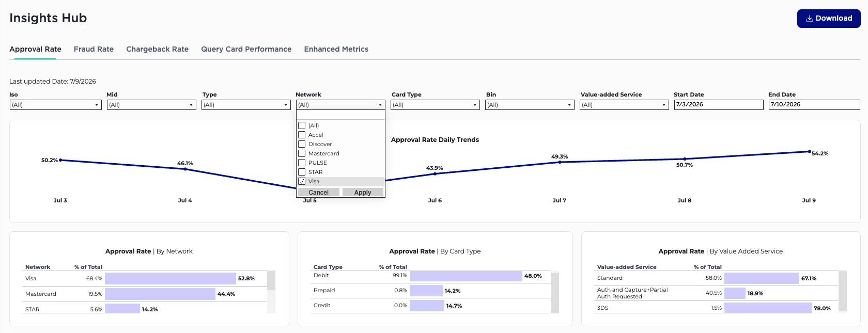This screenshot has width=868, height=333.
Task: Click the End Date field showing 7/10/2026
Action: point(814,105)
